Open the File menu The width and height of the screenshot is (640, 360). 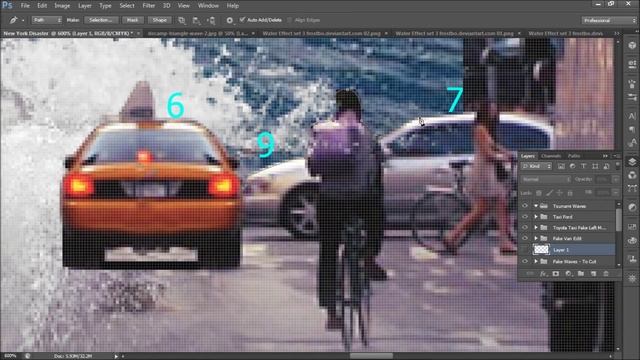pyautogui.click(x=25, y=6)
